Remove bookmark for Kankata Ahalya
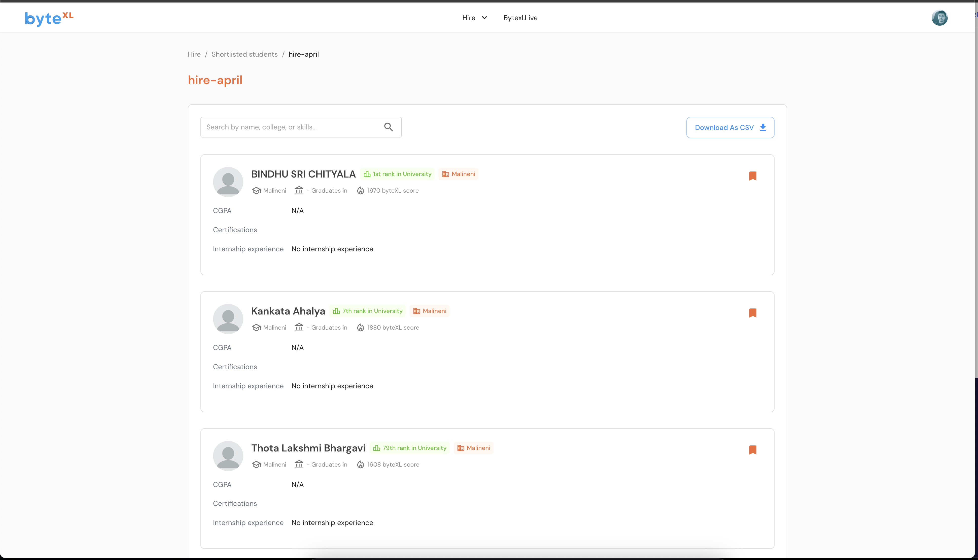The width and height of the screenshot is (978, 560). click(x=753, y=313)
